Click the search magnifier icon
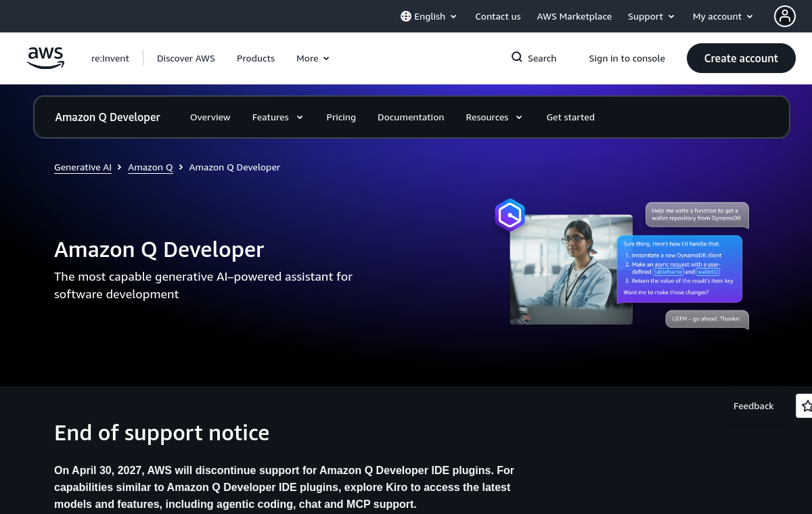Image resolution: width=812 pixels, height=514 pixels. pyautogui.click(x=517, y=57)
